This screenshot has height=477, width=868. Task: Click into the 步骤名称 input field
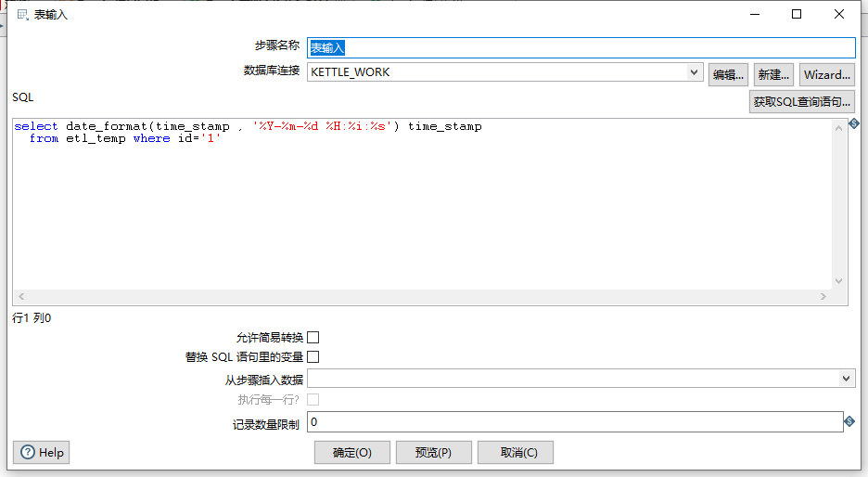[581, 47]
